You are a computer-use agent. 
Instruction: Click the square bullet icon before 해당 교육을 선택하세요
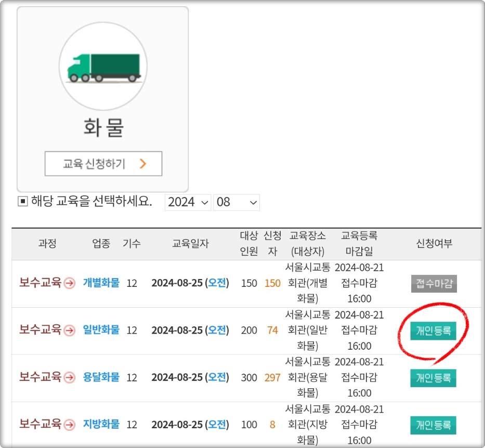[22, 202]
